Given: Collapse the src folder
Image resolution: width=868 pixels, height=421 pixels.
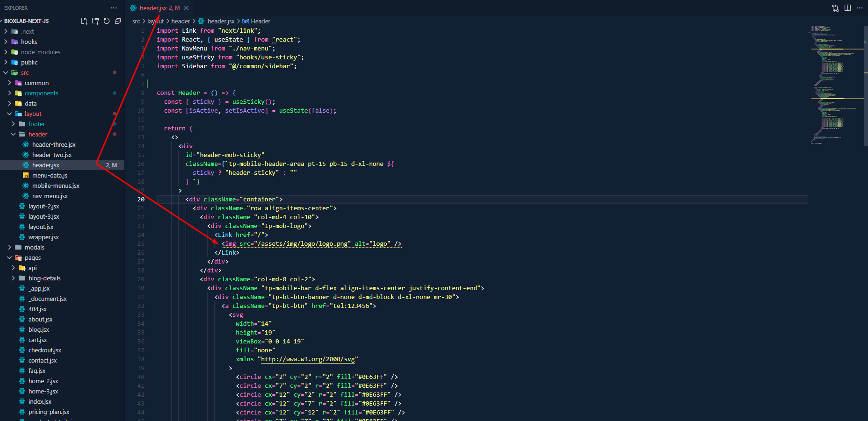Looking at the screenshot, I should point(6,73).
